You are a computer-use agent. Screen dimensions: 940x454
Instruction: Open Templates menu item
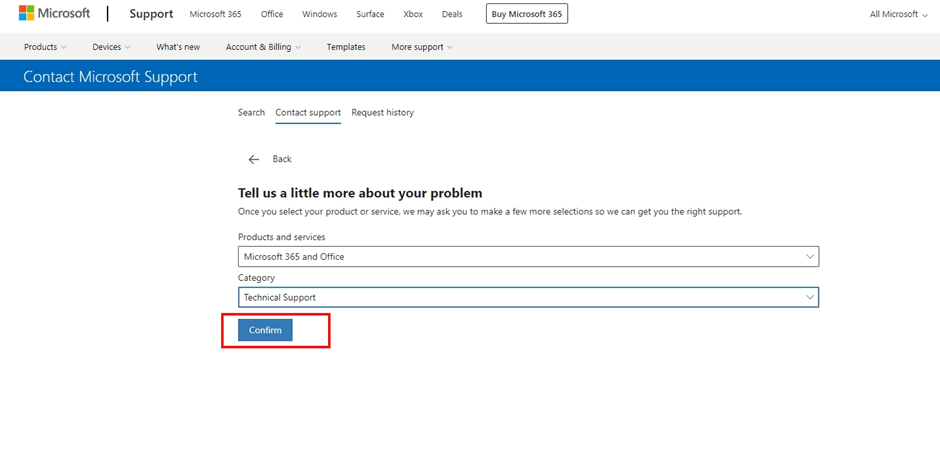[346, 47]
